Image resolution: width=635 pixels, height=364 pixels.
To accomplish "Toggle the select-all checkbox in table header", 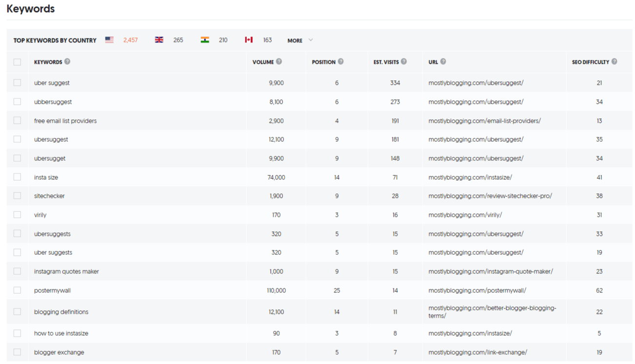I will [18, 62].
